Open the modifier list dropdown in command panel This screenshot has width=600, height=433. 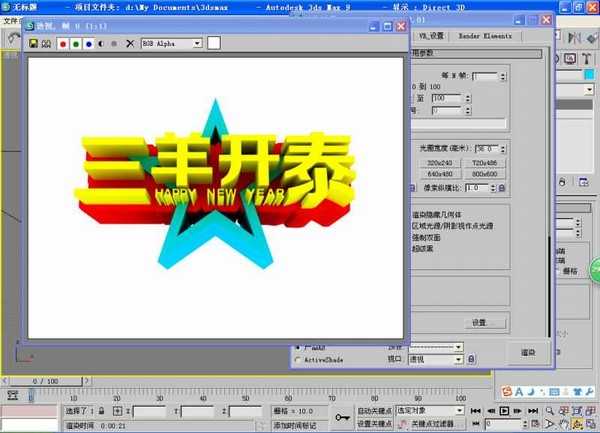point(575,90)
